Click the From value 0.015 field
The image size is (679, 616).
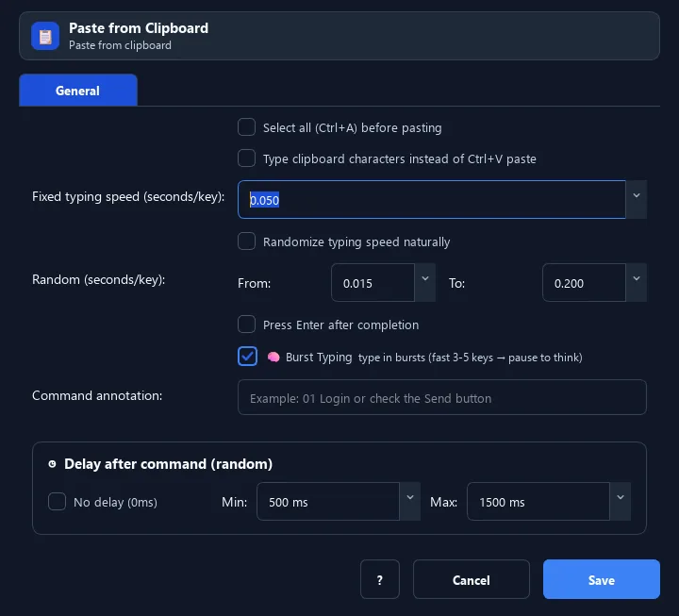click(x=373, y=282)
